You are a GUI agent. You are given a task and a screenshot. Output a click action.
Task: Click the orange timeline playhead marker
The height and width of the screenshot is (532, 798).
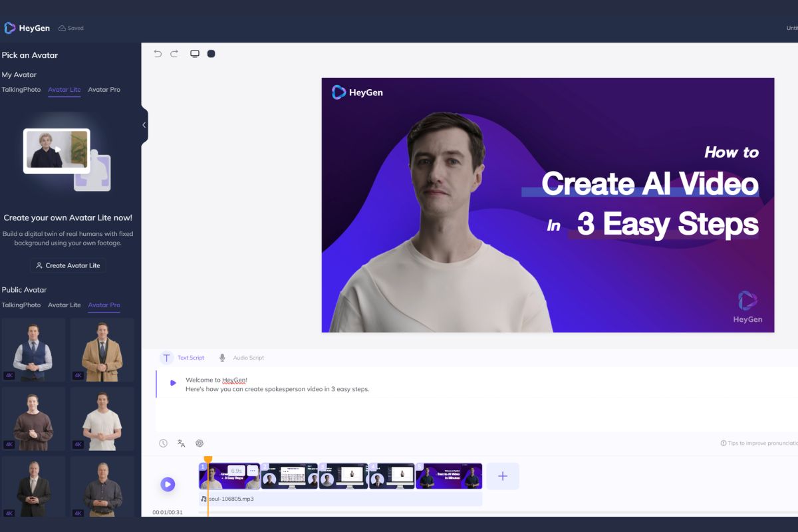tap(207, 460)
